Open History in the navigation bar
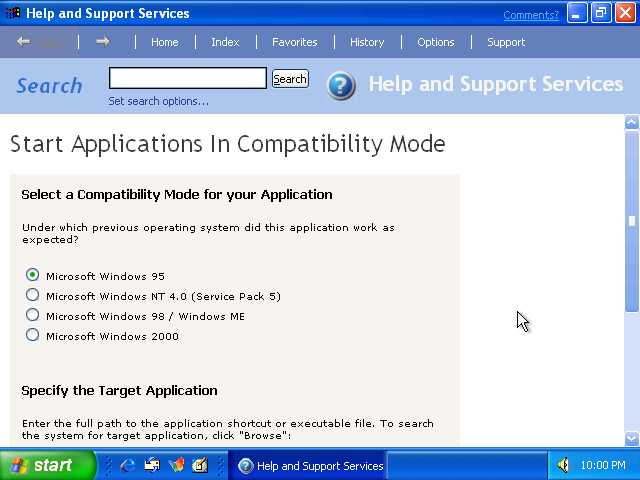This screenshot has width=640, height=480. (x=367, y=42)
